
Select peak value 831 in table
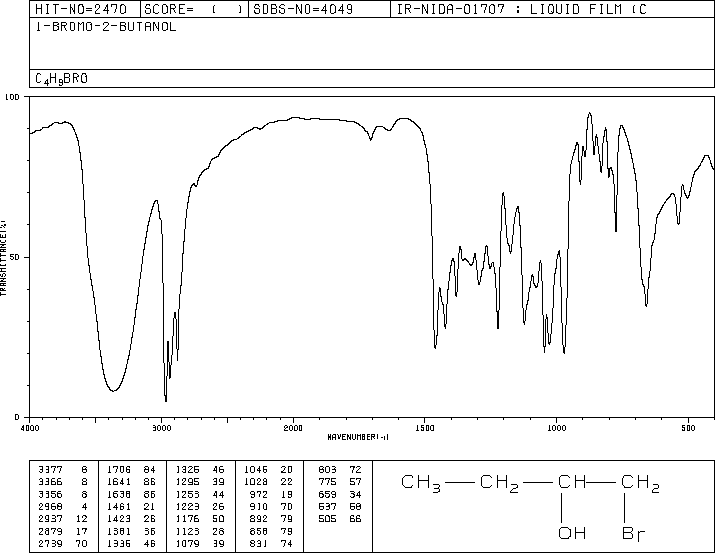[x=259, y=543]
